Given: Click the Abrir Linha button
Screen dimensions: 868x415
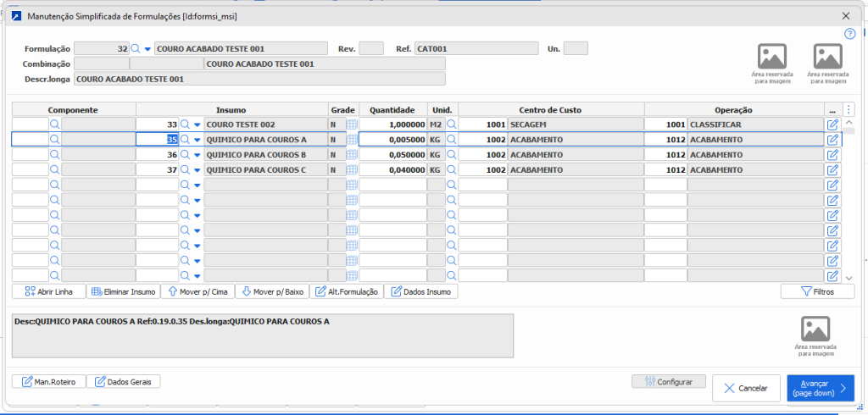Looking at the screenshot, I should (x=48, y=291).
